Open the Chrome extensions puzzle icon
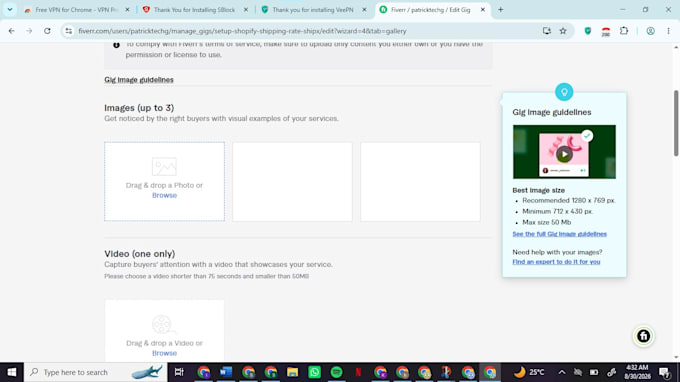Viewport: 680px width, 382px height. click(624, 31)
